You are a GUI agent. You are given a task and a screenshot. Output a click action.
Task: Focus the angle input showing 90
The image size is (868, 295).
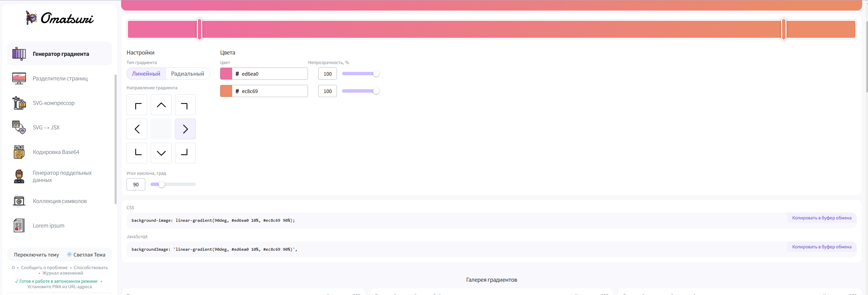click(136, 184)
